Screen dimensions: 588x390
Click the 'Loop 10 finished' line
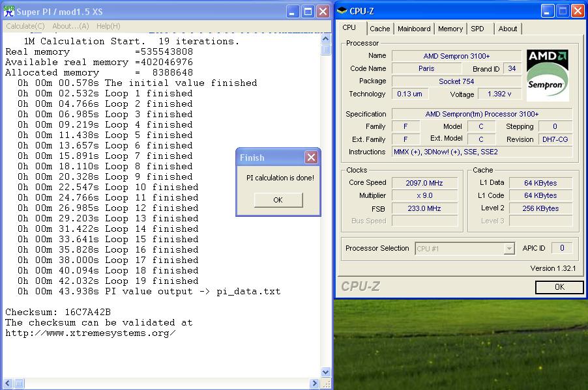108,187
